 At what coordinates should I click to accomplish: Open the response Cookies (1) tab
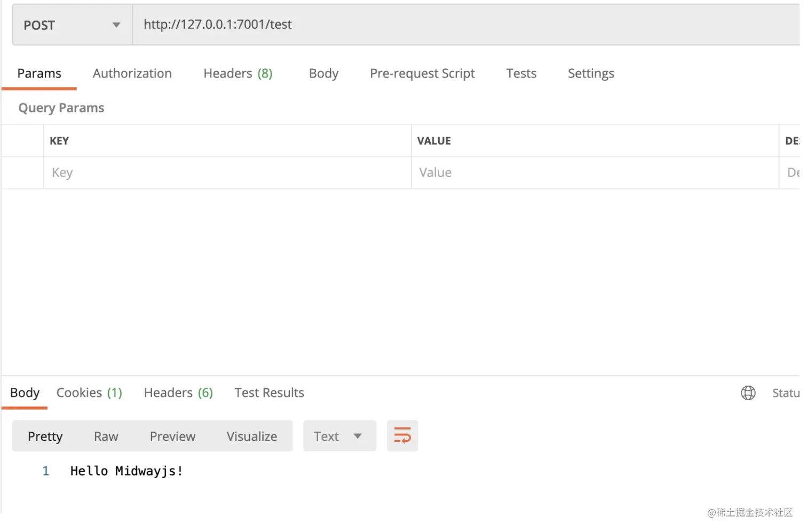(89, 393)
